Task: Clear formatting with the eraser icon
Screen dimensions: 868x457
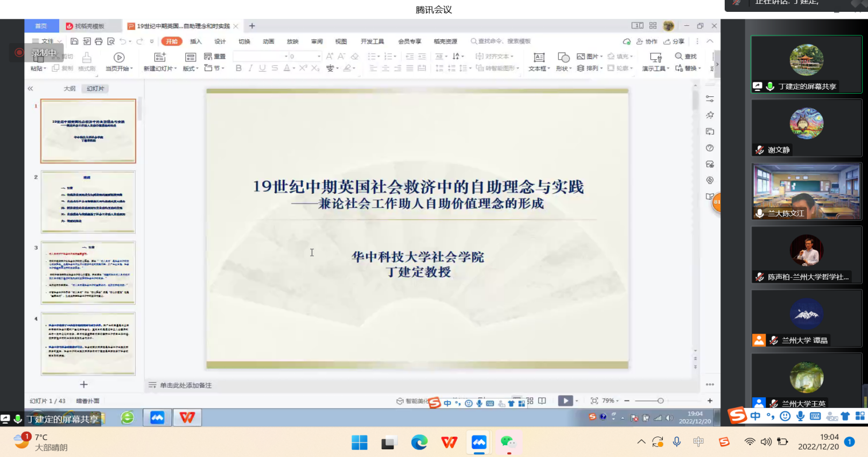Action: coord(354,56)
